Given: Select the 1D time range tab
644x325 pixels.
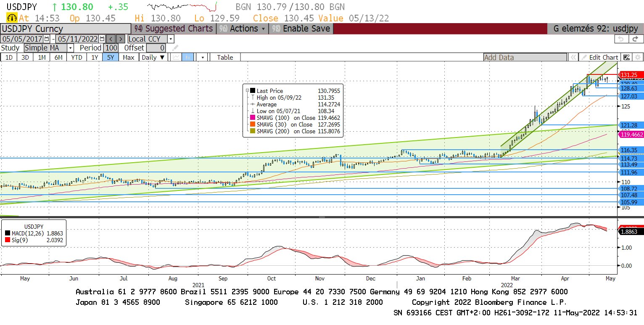Looking at the screenshot, I should [x=9, y=57].
